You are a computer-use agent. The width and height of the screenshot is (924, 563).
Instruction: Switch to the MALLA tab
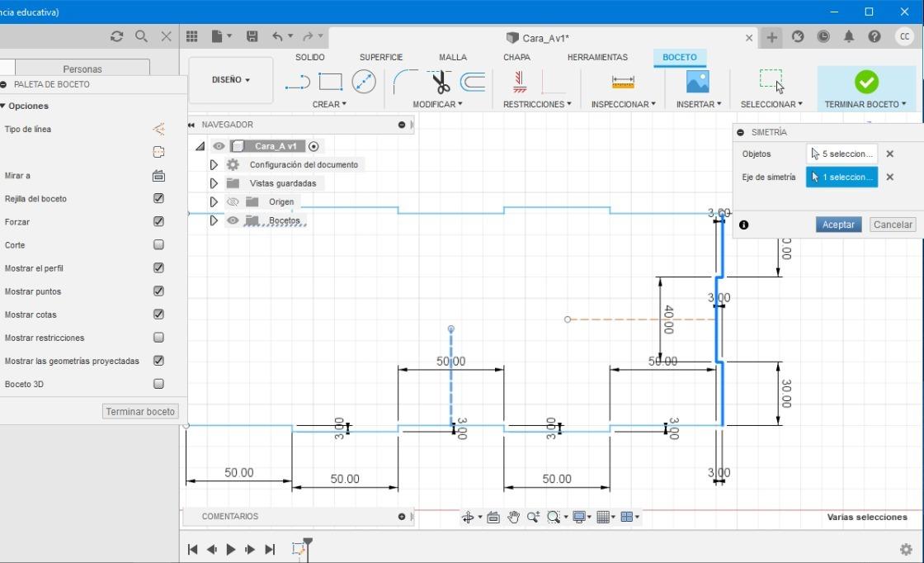[x=453, y=57]
